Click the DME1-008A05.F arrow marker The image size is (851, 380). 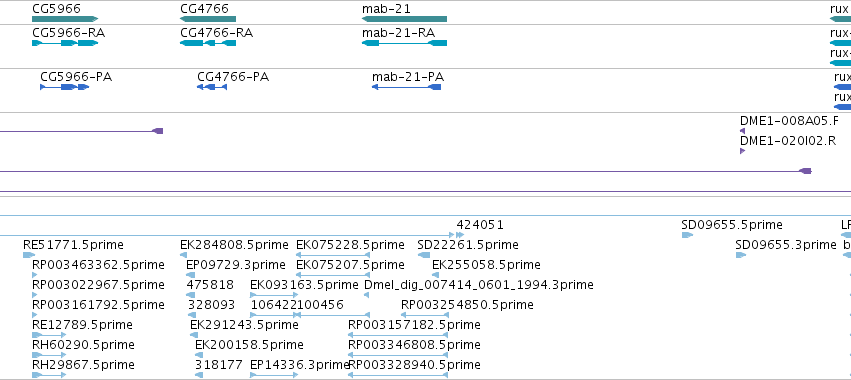click(742, 131)
